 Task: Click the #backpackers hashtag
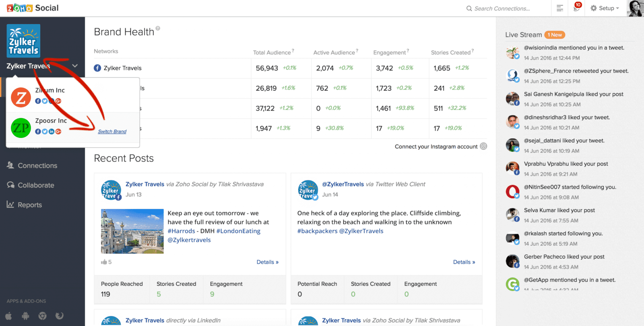tap(317, 231)
